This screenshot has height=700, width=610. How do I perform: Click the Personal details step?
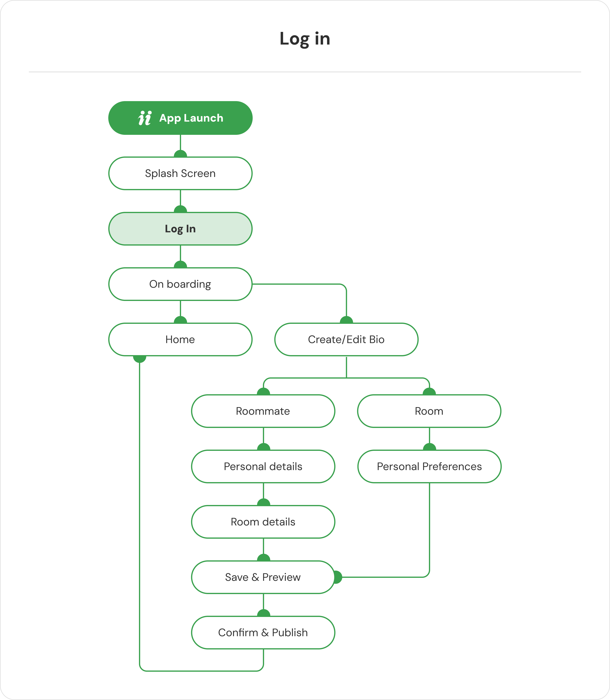coord(263,466)
